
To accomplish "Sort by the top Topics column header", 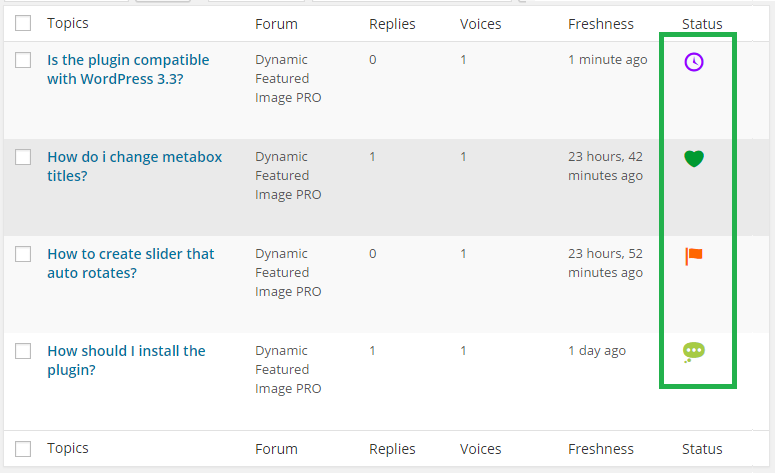I will click(68, 23).
